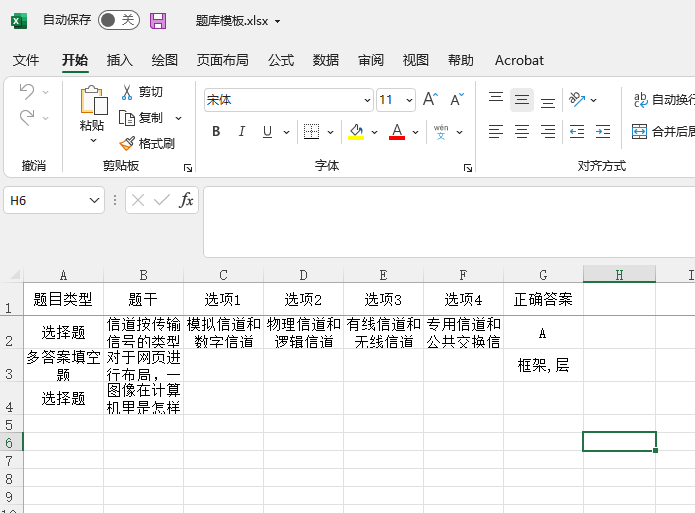
Task: Toggle 自动换行 wrap text
Action: pyautogui.click(x=664, y=100)
